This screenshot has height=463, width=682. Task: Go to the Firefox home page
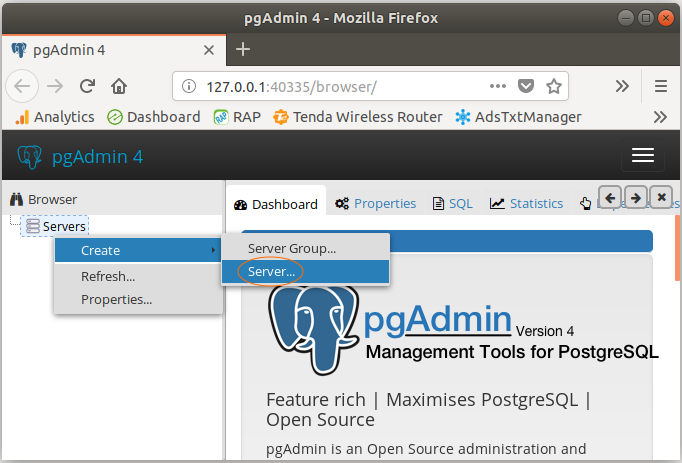(x=119, y=86)
